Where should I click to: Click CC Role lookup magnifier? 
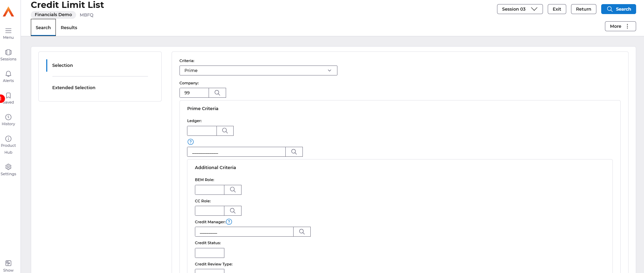coord(233,211)
